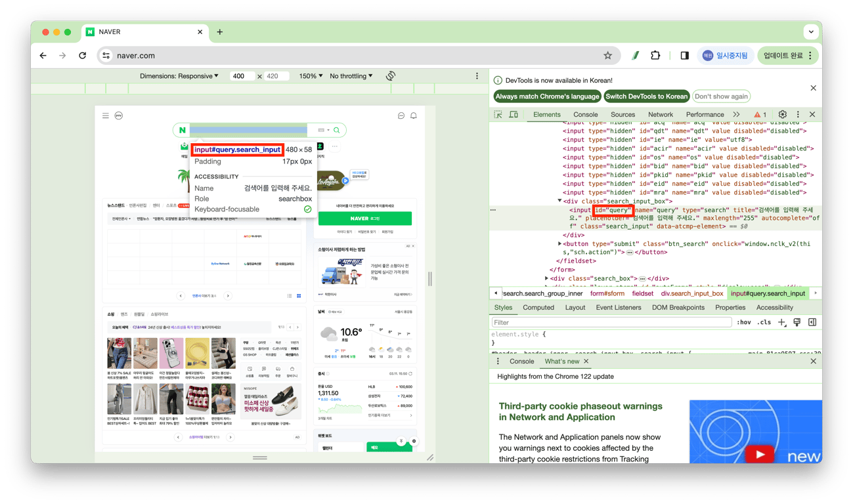Screen dimensions: 853x504
Task: Open Naver notifications bell
Action: 414,115
